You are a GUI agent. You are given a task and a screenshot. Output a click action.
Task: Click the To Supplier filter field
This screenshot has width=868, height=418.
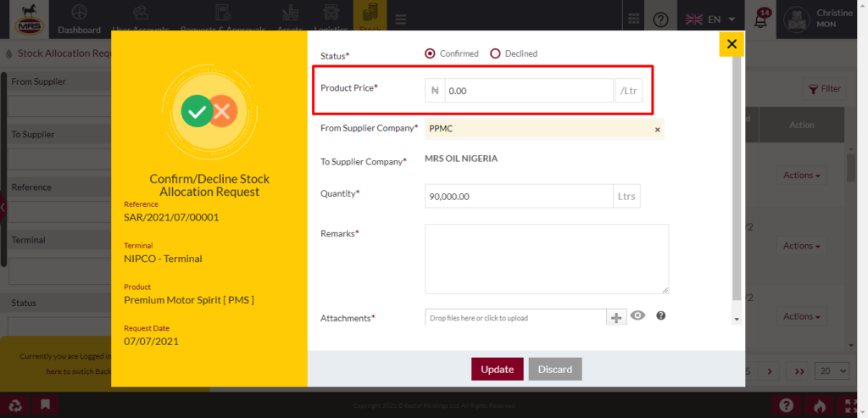60,159
